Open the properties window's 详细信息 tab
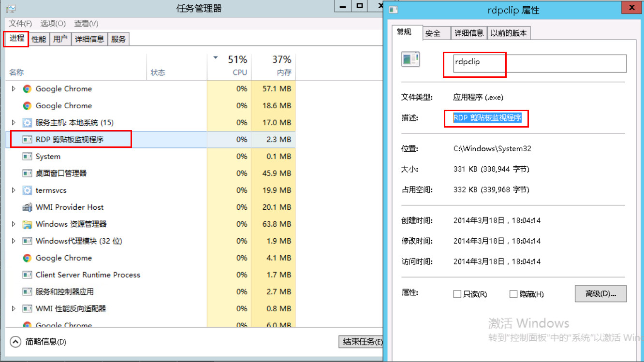Screen dimensions: 644x362 click(469, 33)
